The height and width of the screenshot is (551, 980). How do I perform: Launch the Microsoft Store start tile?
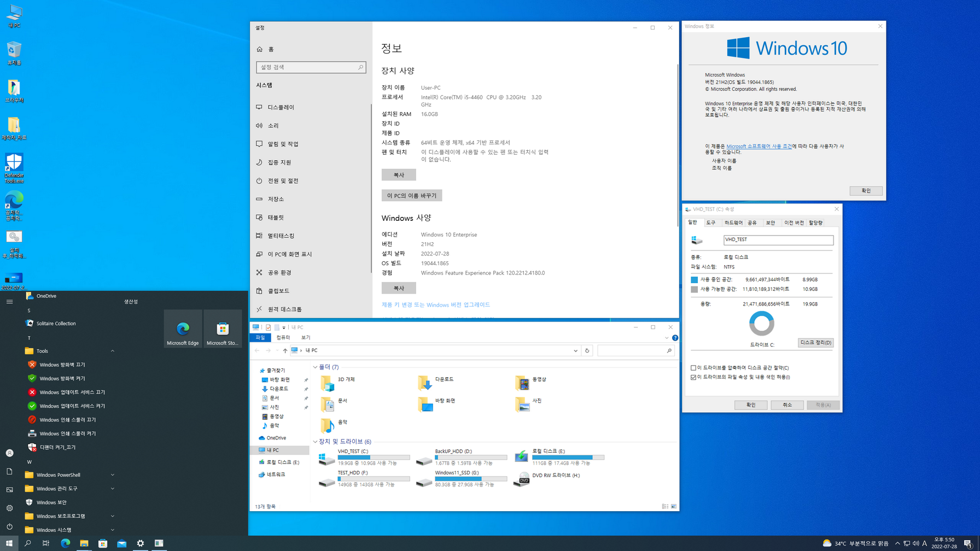tap(223, 329)
